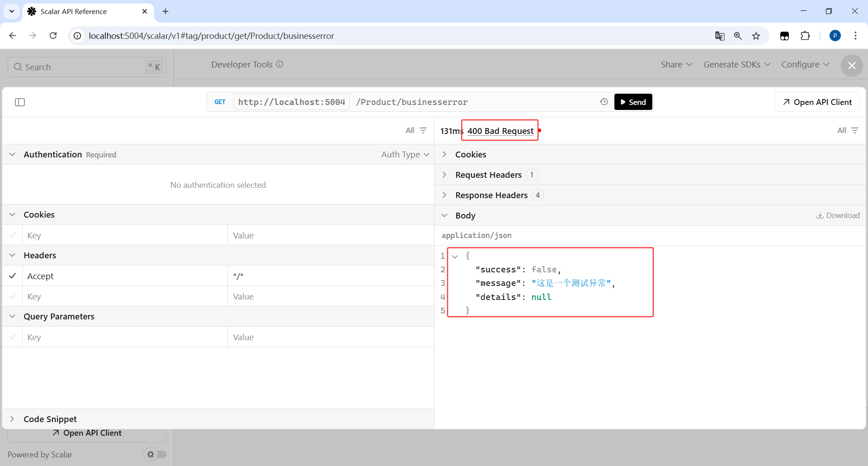This screenshot has width=868, height=466.
Task: Open the Chrome profile avatar
Action: pos(835,36)
